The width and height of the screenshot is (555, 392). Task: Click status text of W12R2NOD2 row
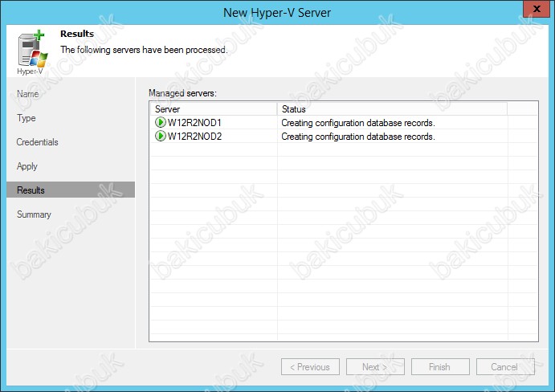[x=358, y=137]
